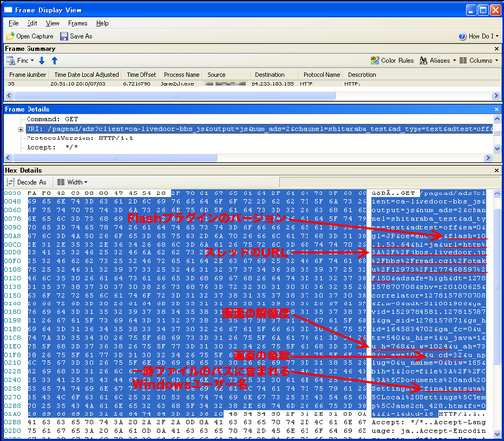This screenshot has height=441, width=504.
Task: Close the Frame Details panel
Action: (x=496, y=109)
